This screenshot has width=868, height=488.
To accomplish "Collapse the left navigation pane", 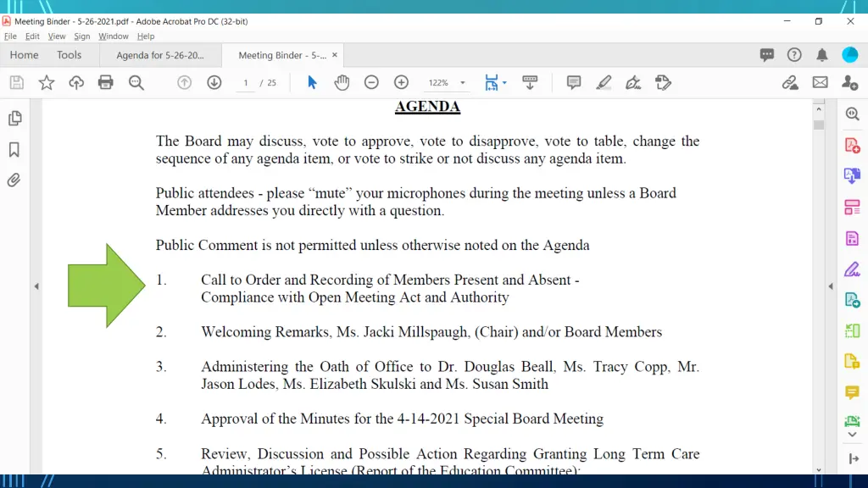I will click(x=36, y=286).
